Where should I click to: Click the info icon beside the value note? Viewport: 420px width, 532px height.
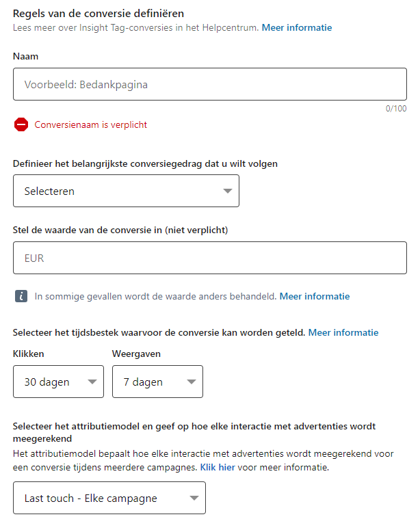point(21,296)
